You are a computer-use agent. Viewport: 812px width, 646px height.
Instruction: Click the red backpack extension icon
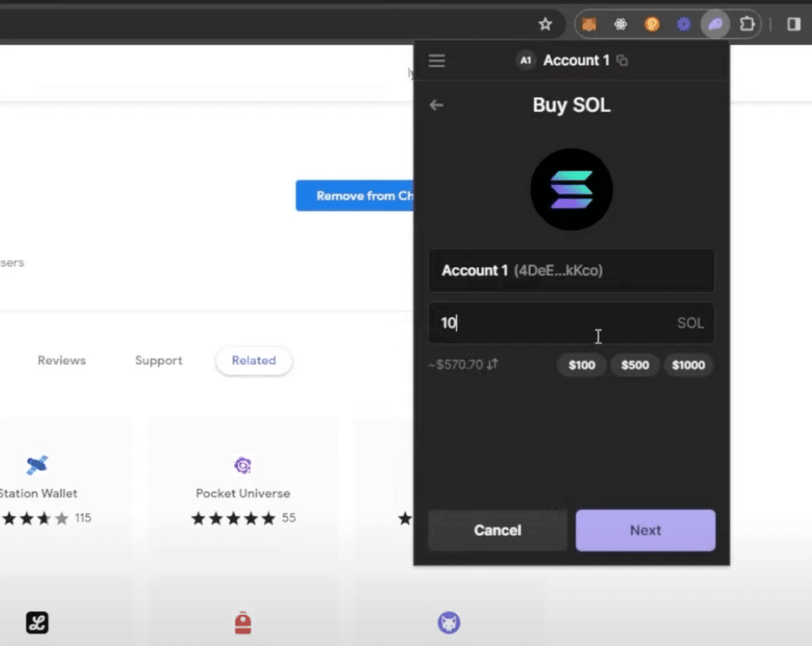[243, 623]
